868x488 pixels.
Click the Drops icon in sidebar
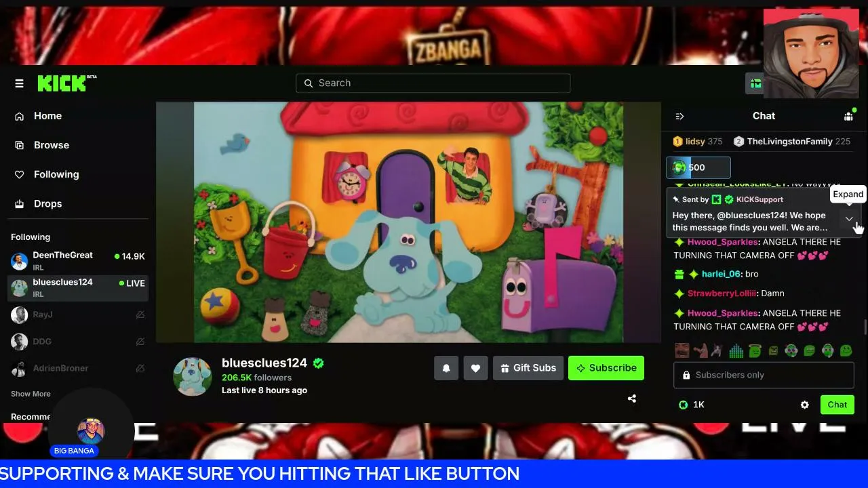click(x=20, y=203)
